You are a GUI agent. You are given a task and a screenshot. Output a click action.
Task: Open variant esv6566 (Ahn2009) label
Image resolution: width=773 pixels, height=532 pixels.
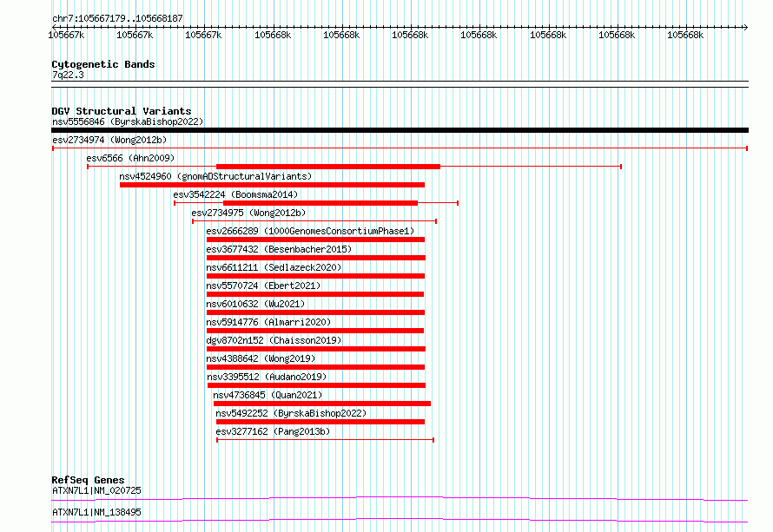pos(130,158)
